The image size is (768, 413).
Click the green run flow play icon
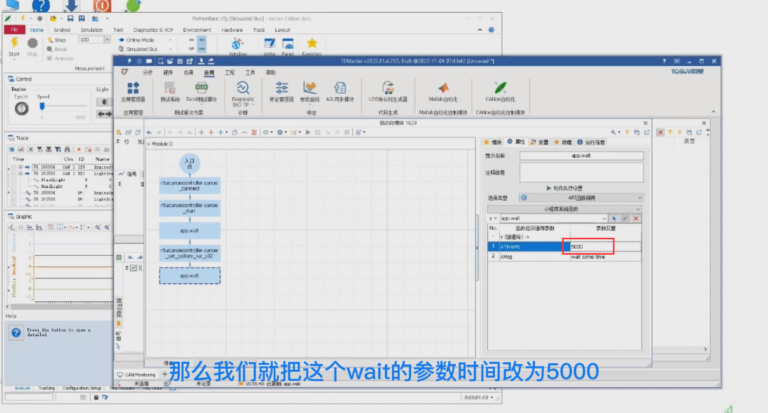coord(308,132)
